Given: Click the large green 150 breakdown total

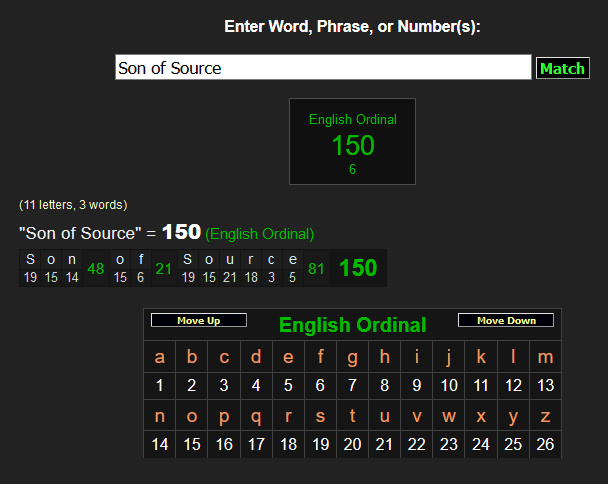Looking at the screenshot, I should 358,268.
